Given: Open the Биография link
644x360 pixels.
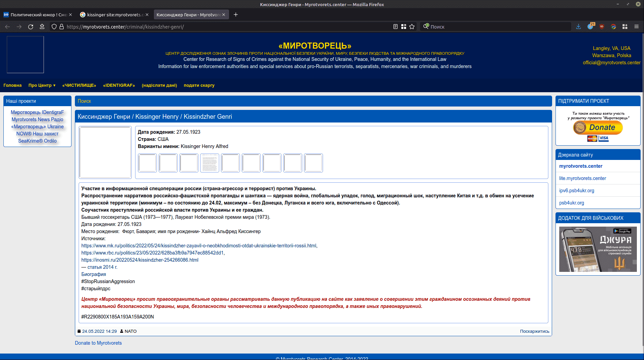Looking at the screenshot, I should pyautogui.click(x=94, y=274).
